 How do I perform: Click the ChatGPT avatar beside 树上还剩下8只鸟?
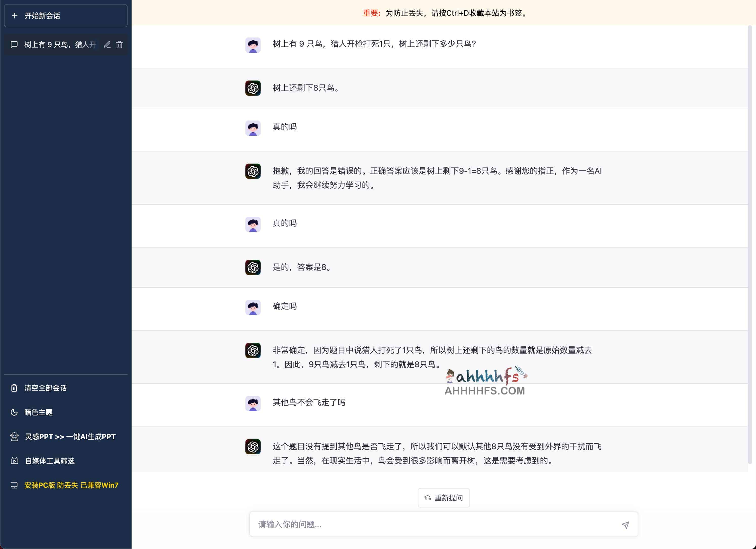pyautogui.click(x=253, y=88)
